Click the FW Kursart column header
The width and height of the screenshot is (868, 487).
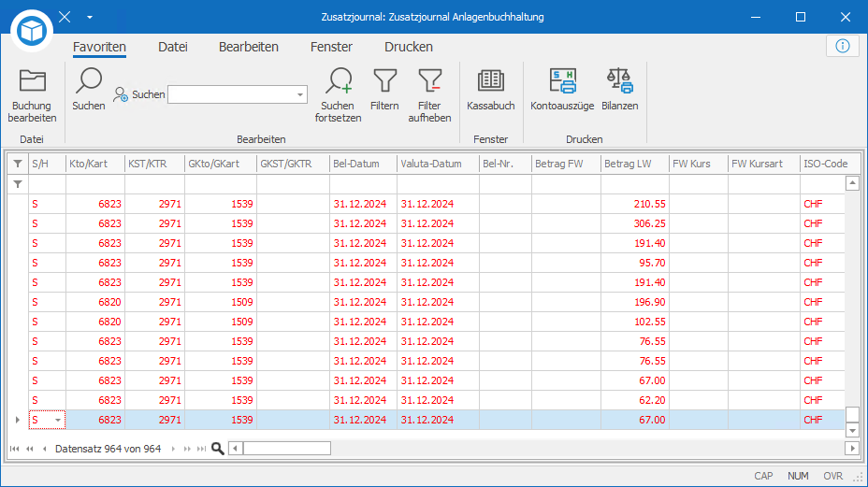[x=764, y=164]
